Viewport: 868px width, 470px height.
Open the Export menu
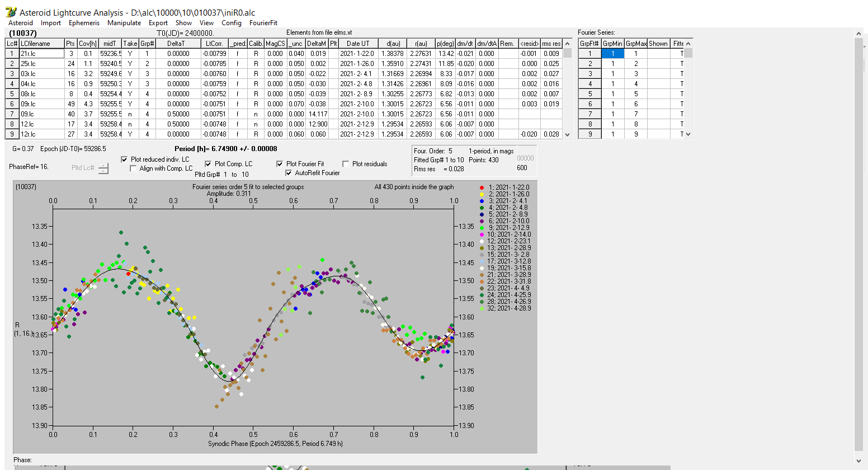[158, 23]
